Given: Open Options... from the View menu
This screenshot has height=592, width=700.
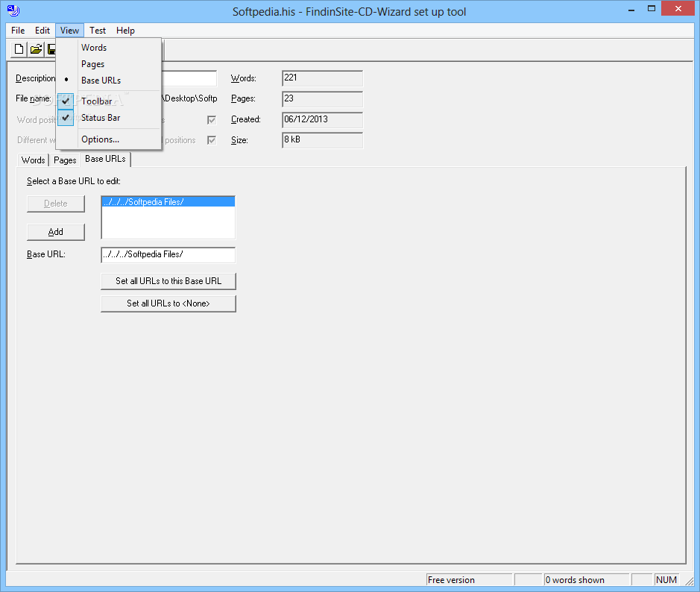Looking at the screenshot, I should point(109,139).
